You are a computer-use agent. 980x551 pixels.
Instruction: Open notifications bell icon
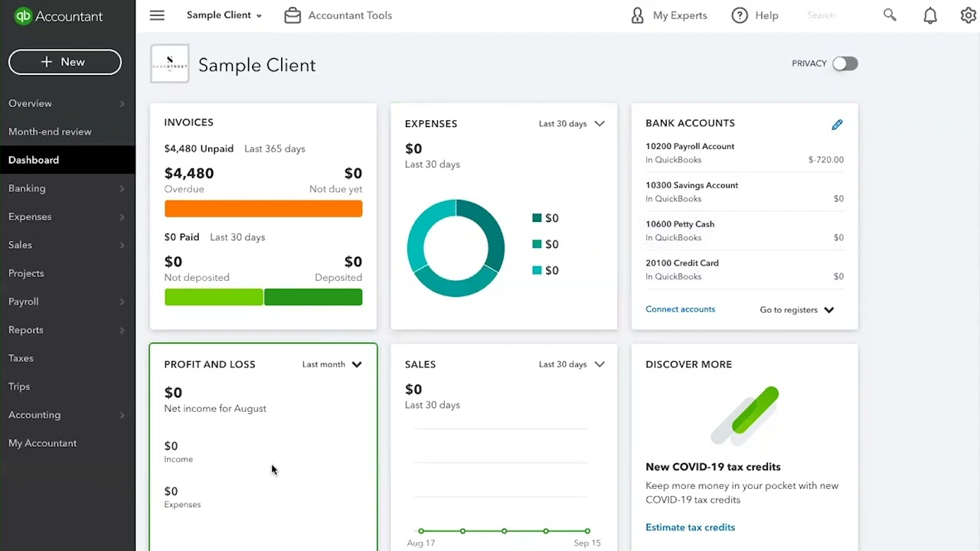point(930,15)
